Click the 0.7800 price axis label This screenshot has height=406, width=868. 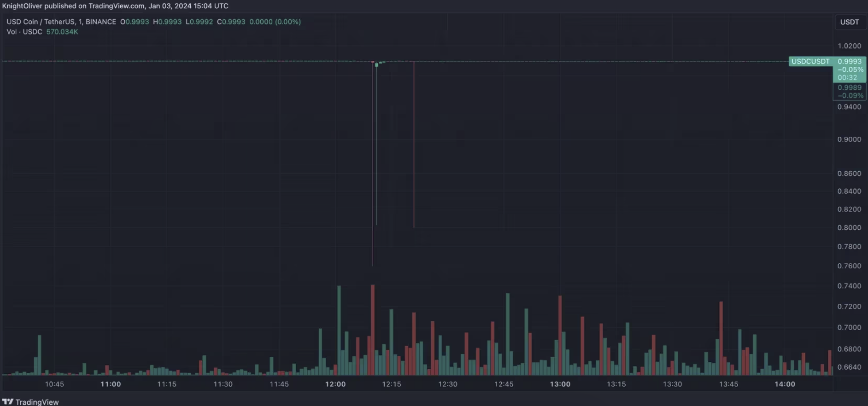(849, 247)
